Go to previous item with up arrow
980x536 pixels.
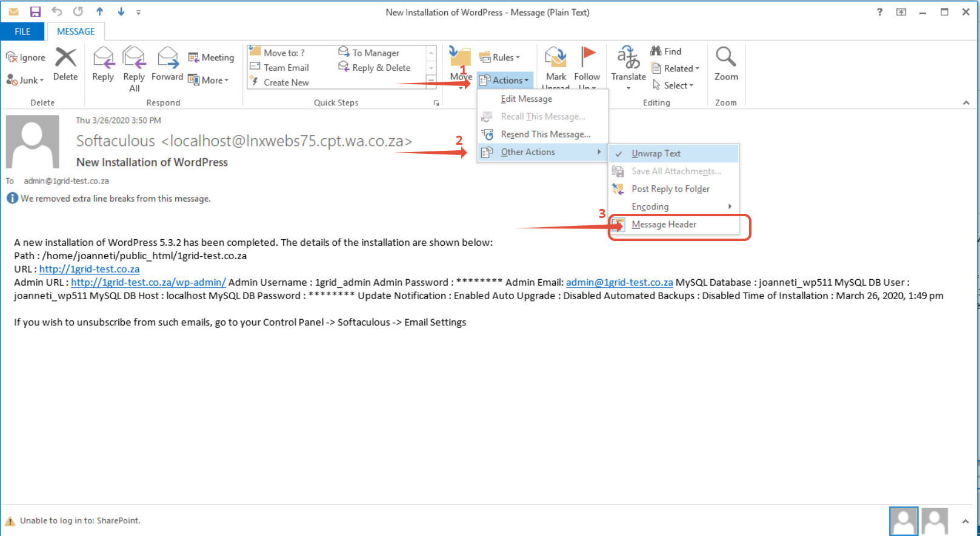pyautogui.click(x=99, y=12)
